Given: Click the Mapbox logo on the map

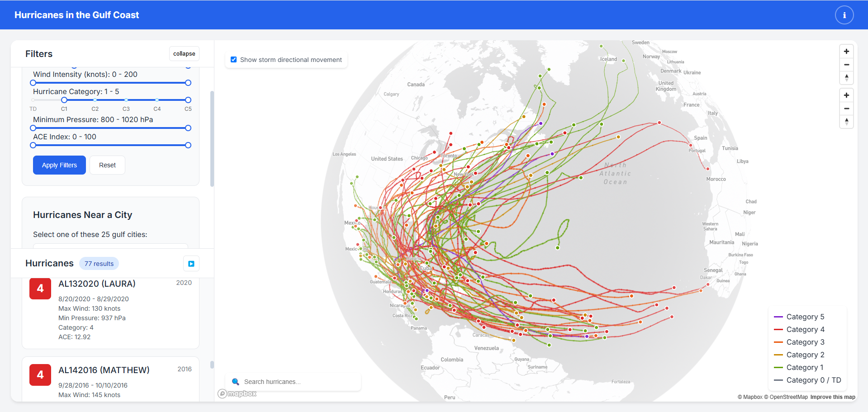Looking at the screenshot, I should coord(237,393).
